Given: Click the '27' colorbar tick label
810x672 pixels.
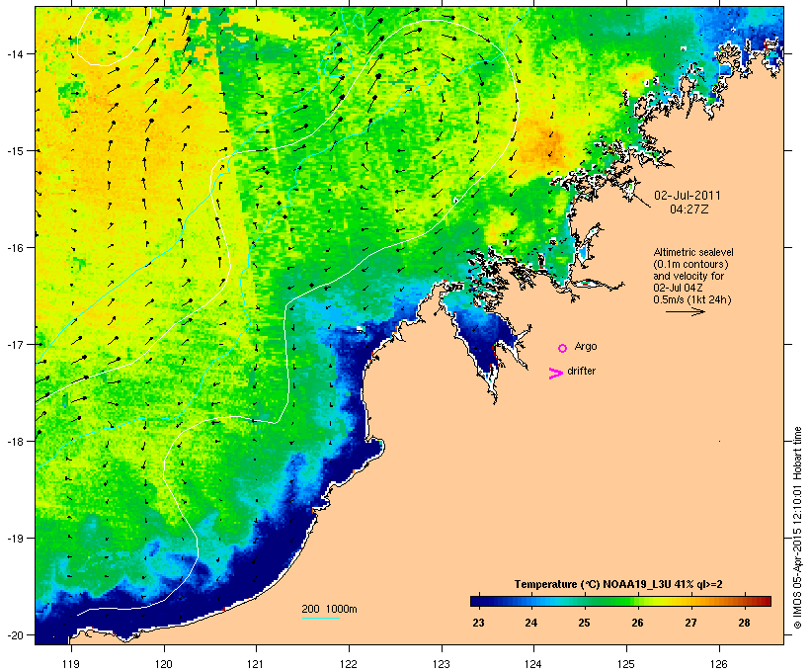Looking at the screenshot, I should point(690,623).
